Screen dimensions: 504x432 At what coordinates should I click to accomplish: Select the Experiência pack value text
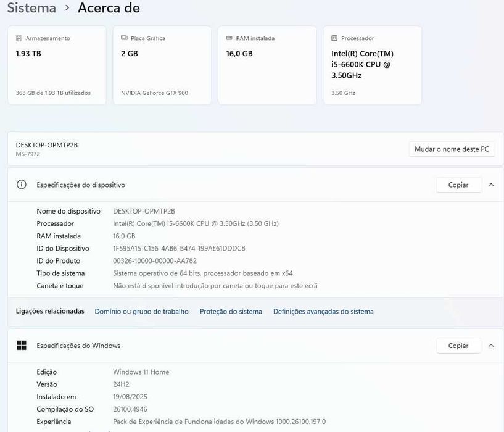point(219,422)
